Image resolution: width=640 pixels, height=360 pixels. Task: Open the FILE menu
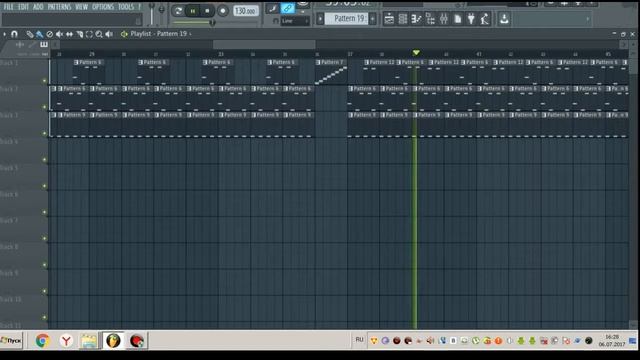tap(9, 7)
